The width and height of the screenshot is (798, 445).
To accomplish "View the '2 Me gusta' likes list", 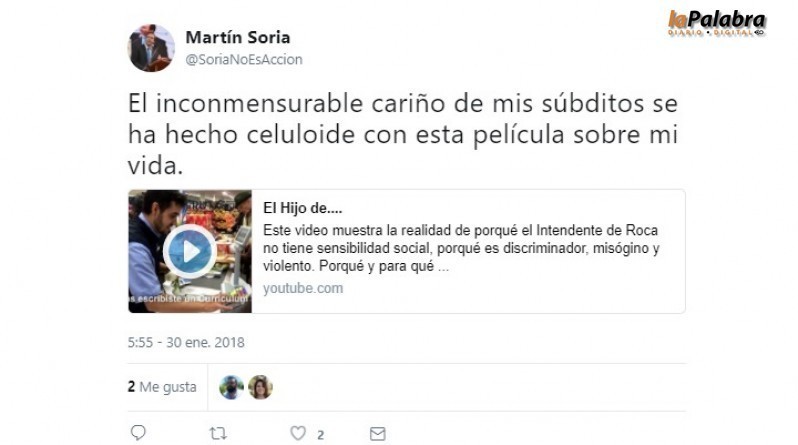I will click(x=162, y=387).
